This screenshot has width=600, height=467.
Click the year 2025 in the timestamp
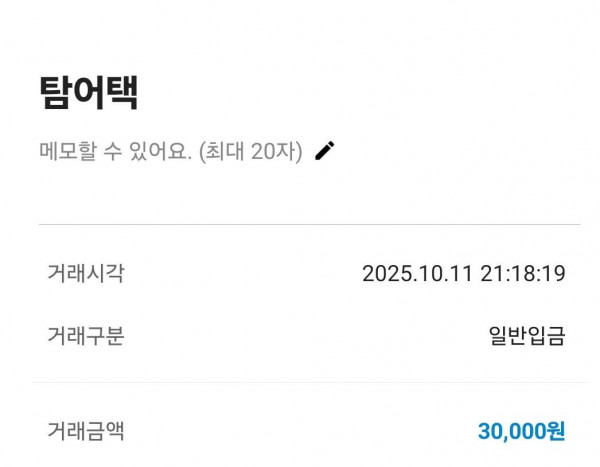(385, 274)
